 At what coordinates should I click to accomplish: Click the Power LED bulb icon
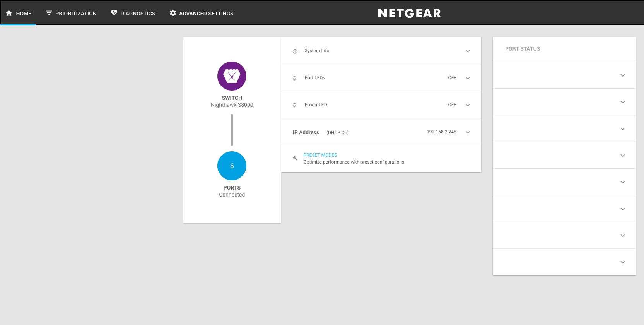point(294,105)
